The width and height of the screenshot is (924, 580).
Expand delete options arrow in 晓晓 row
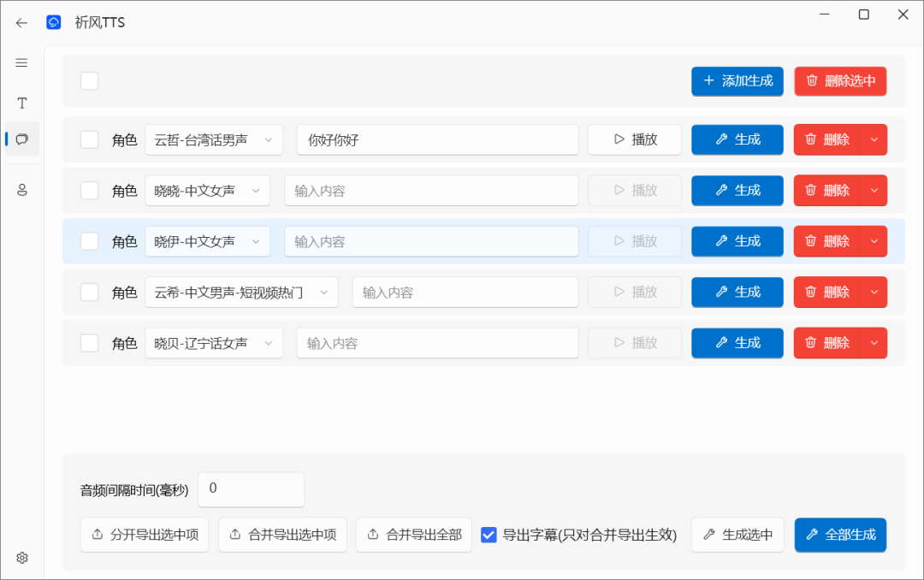click(874, 191)
